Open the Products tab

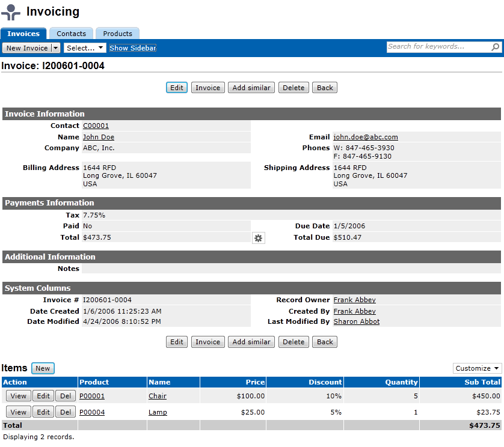(117, 34)
